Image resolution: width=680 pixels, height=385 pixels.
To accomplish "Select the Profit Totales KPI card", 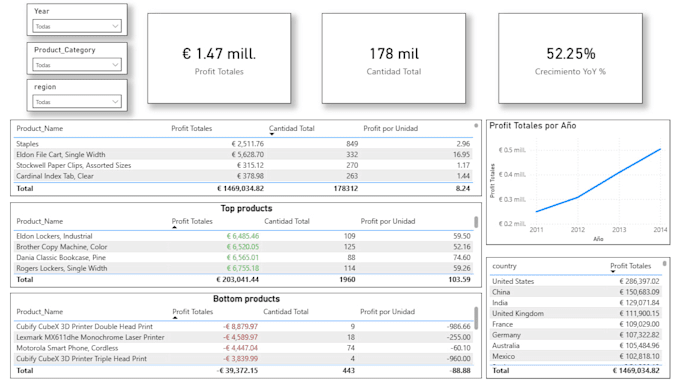I will tap(219, 59).
